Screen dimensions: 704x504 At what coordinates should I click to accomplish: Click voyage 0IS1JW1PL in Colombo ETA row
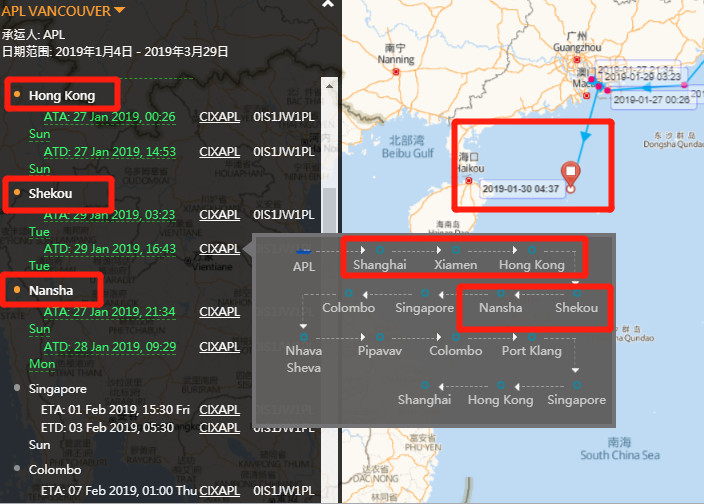284,491
